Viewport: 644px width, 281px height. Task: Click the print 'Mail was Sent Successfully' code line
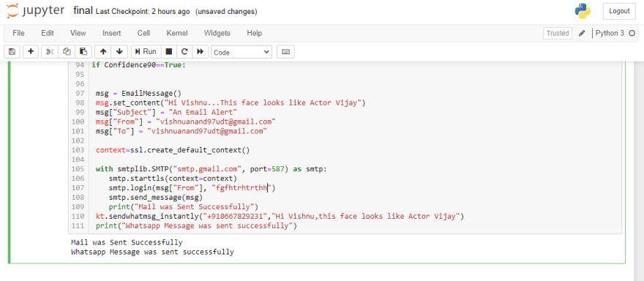pos(183,206)
